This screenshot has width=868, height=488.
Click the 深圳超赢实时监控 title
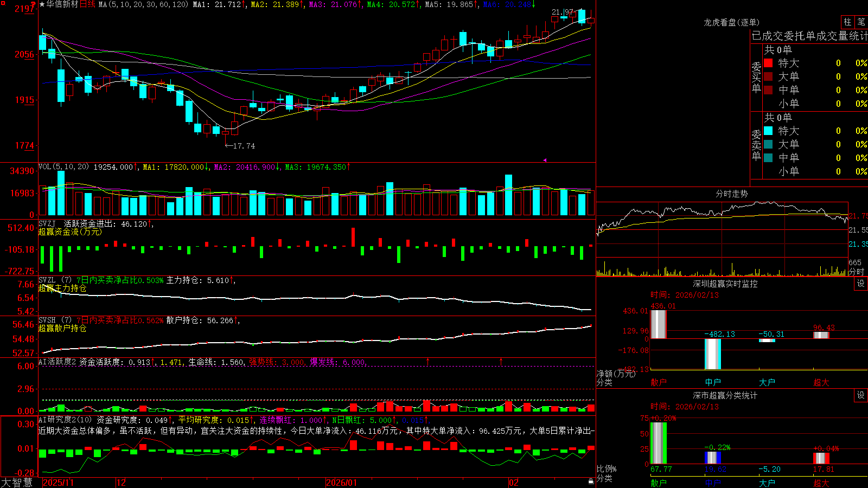pyautogui.click(x=725, y=284)
